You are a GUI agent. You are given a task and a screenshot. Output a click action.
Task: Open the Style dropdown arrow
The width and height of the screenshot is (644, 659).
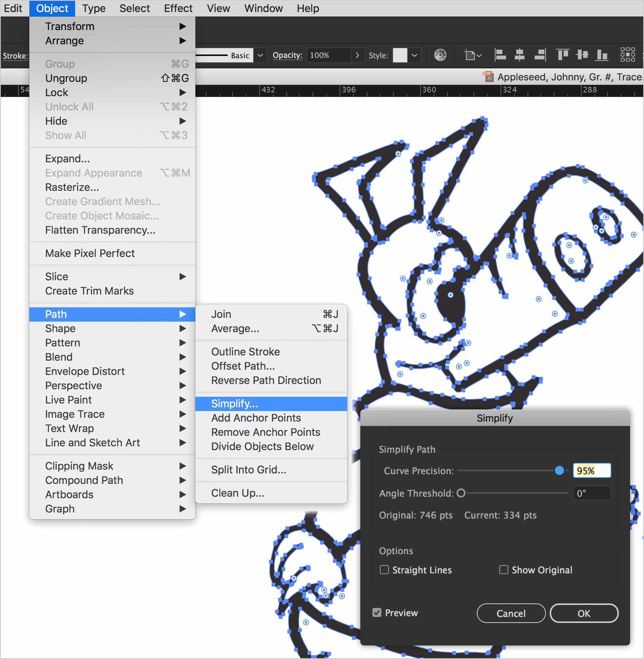pos(414,55)
